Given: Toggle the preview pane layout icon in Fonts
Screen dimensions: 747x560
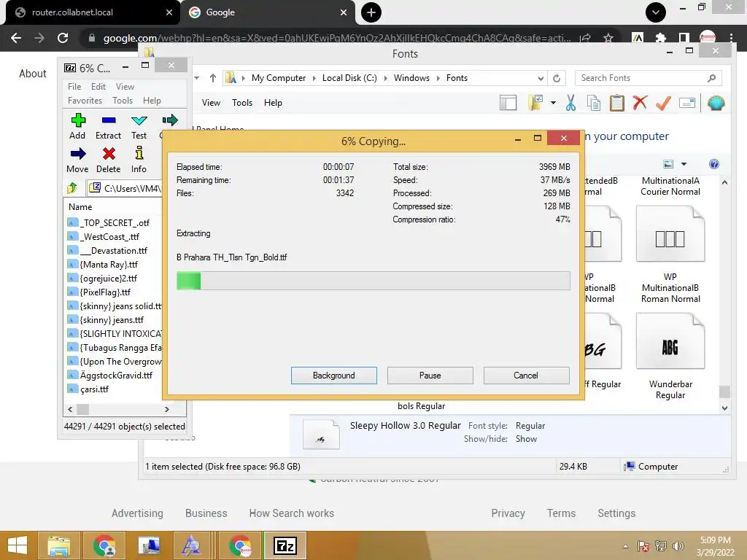Looking at the screenshot, I should coord(508,103).
